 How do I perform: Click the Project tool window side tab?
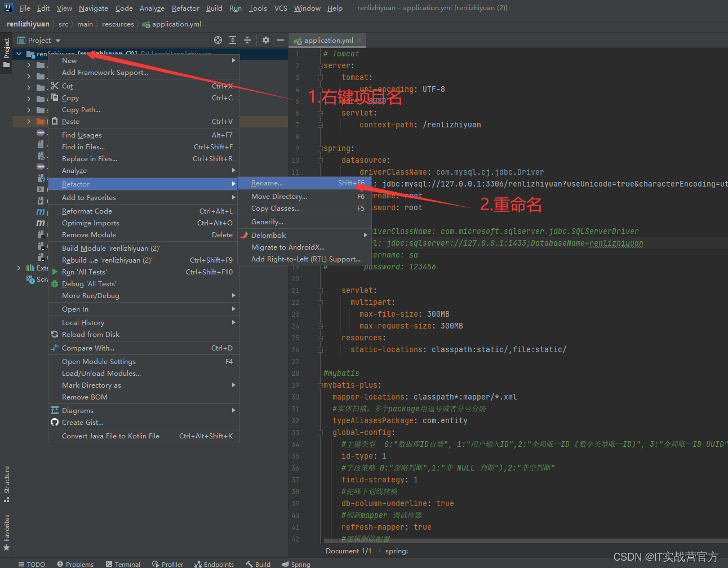pos(6,52)
